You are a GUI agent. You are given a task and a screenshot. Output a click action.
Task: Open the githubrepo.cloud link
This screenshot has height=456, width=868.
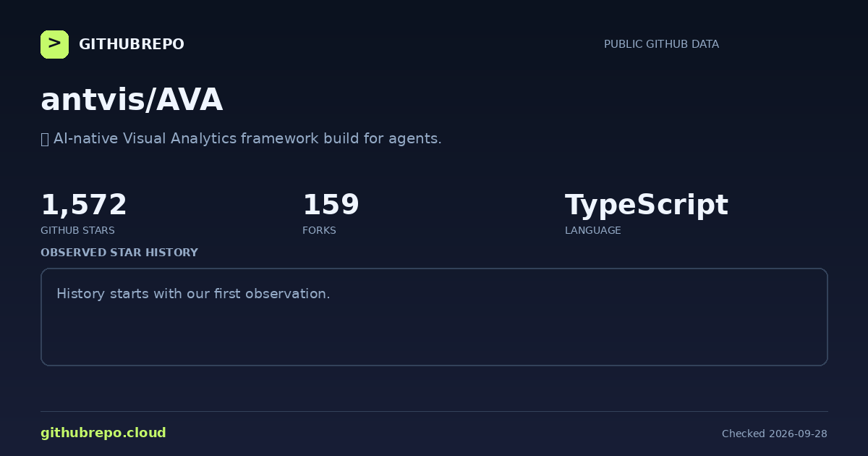(x=103, y=433)
